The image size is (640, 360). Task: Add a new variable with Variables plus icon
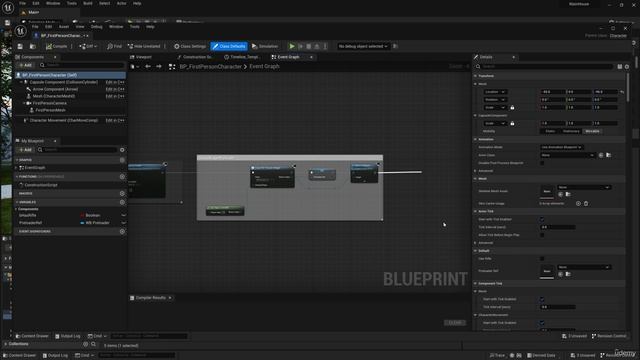(x=122, y=202)
